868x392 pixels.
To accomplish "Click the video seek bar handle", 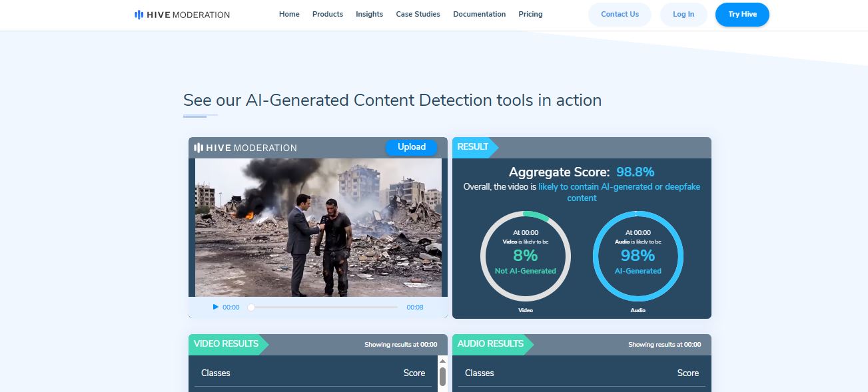I will pyautogui.click(x=251, y=307).
